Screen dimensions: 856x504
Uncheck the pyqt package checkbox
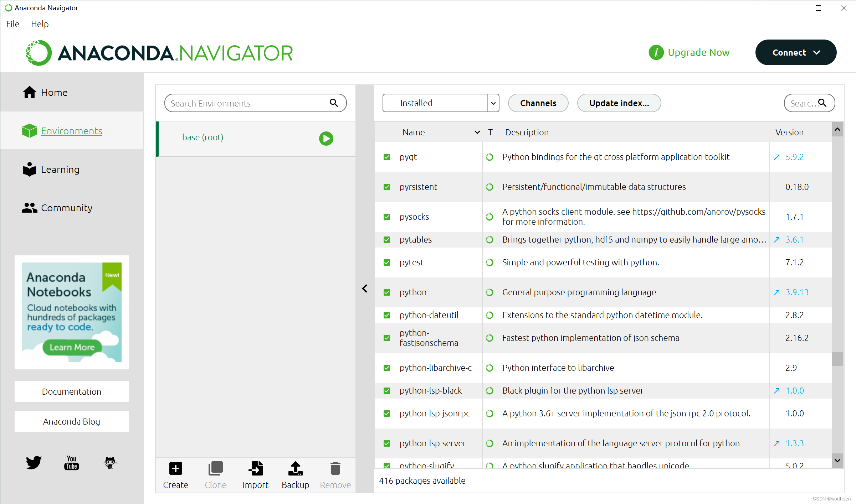tap(387, 157)
